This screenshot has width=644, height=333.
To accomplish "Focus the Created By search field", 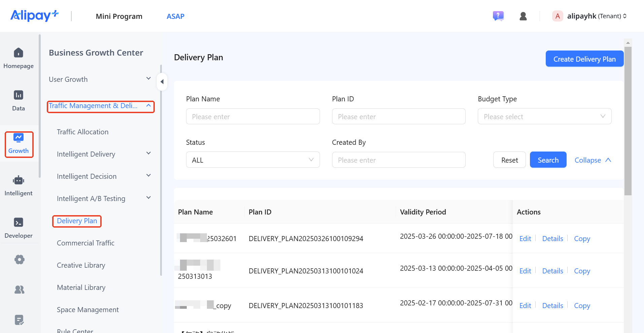I will (x=399, y=160).
